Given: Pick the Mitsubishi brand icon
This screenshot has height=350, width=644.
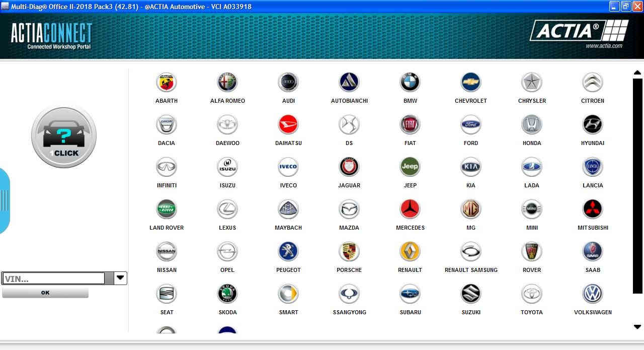Looking at the screenshot, I should click(x=593, y=209).
